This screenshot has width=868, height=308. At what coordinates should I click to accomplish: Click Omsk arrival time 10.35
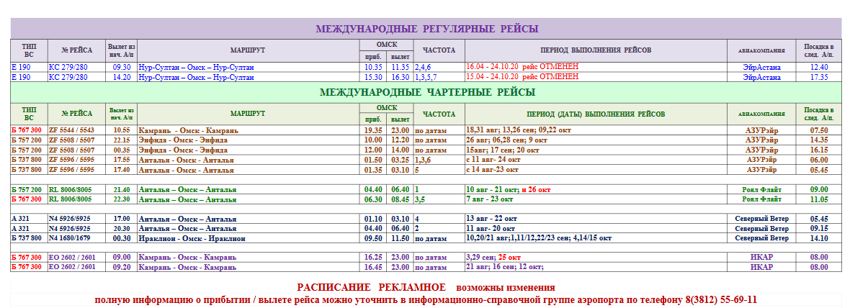click(x=373, y=67)
